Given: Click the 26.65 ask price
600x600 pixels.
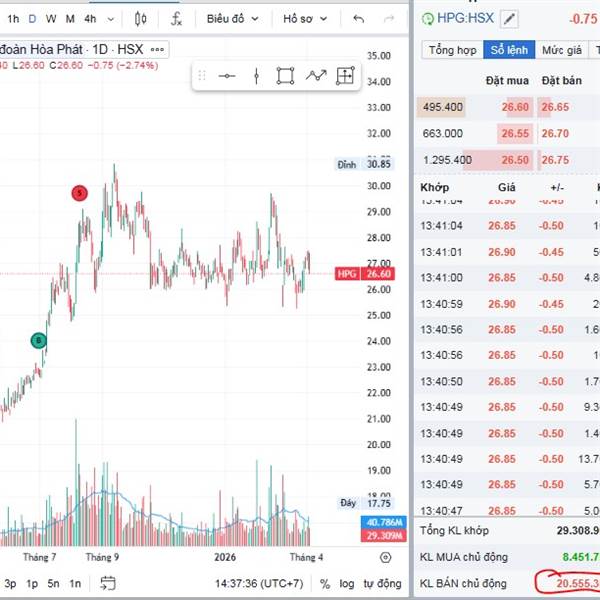Looking at the screenshot, I should coord(555,107).
